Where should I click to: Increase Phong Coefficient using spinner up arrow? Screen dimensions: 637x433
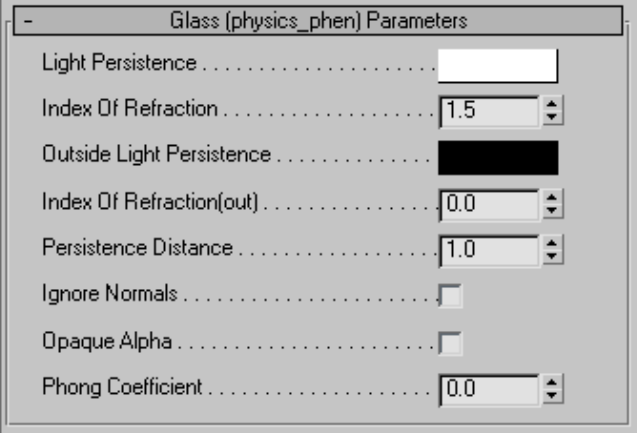(552, 382)
